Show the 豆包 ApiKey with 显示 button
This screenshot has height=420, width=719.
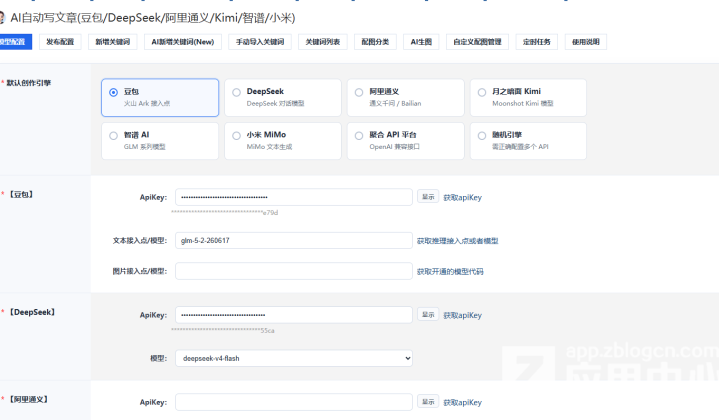[428, 197]
